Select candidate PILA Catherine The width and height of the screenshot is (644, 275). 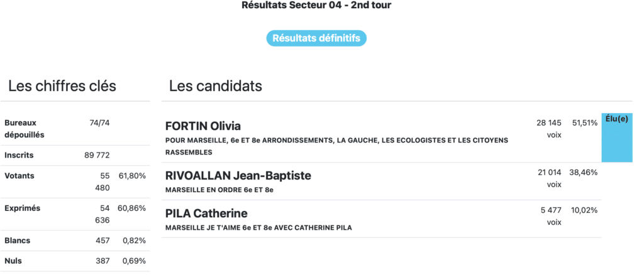click(x=206, y=213)
